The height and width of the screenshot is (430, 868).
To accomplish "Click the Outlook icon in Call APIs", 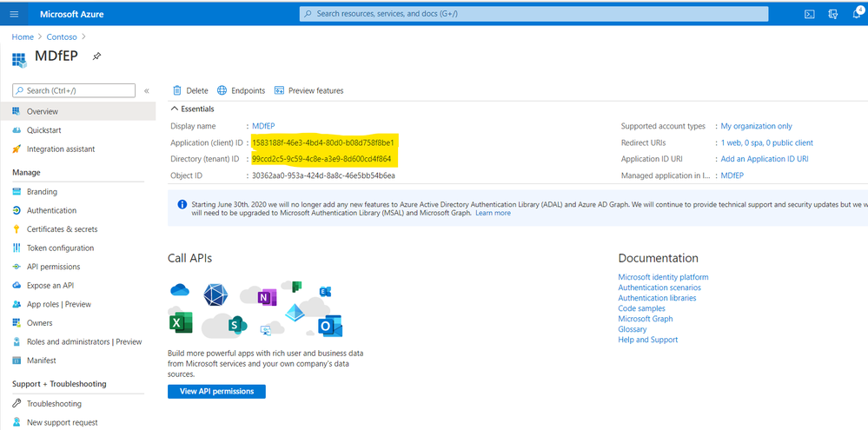I will [329, 326].
